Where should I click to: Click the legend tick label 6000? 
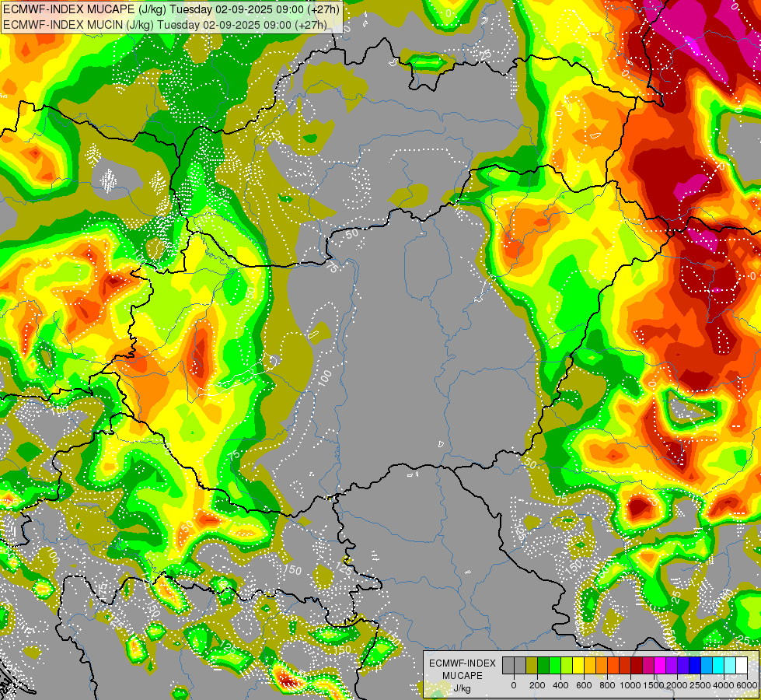coord(747,685)
